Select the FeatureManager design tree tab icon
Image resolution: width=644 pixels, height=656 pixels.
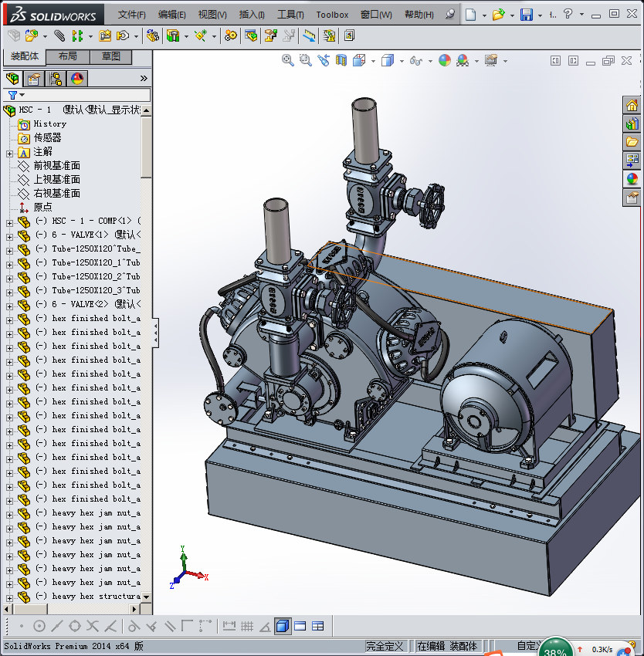point(12,79)
